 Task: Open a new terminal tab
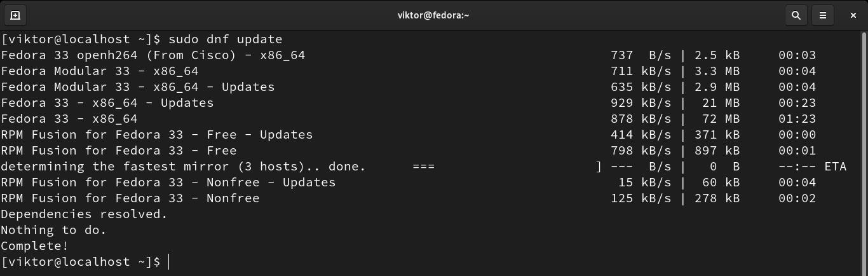(x=15, y=15)
